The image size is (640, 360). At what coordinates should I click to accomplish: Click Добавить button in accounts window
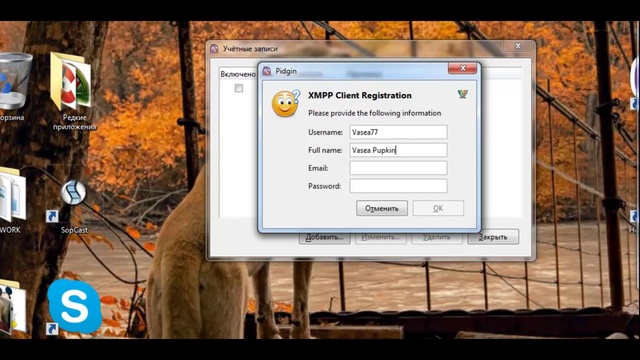pyautogui.click(x=324, y=237)
